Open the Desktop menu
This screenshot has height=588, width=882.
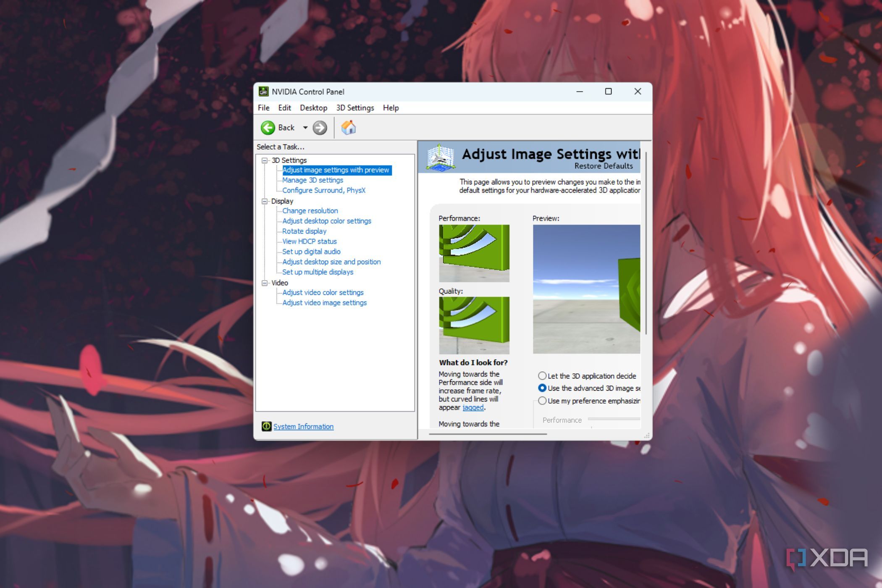(313, 108)
